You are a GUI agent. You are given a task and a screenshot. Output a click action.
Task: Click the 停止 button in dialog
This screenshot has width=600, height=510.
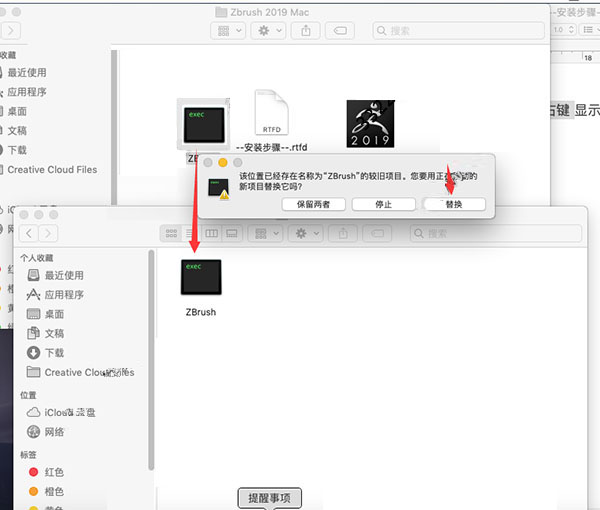pyautogui.click(x=382, y=204)
